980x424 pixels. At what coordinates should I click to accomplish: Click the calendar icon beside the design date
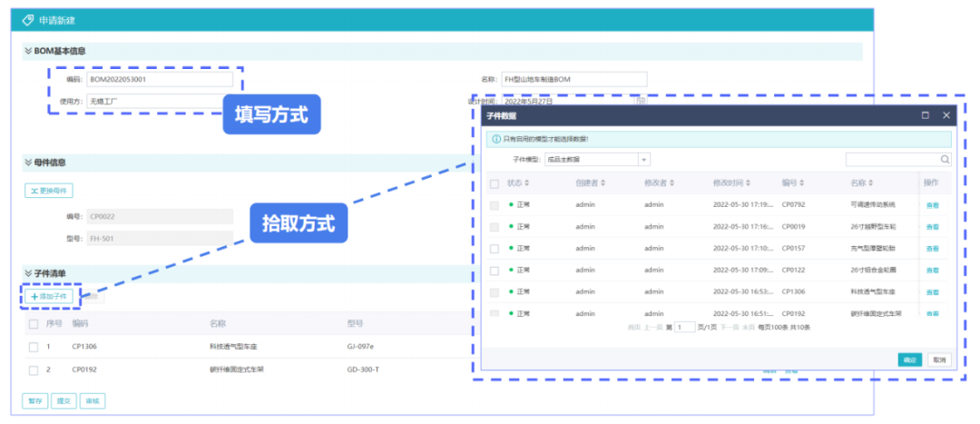pos(641,102)
